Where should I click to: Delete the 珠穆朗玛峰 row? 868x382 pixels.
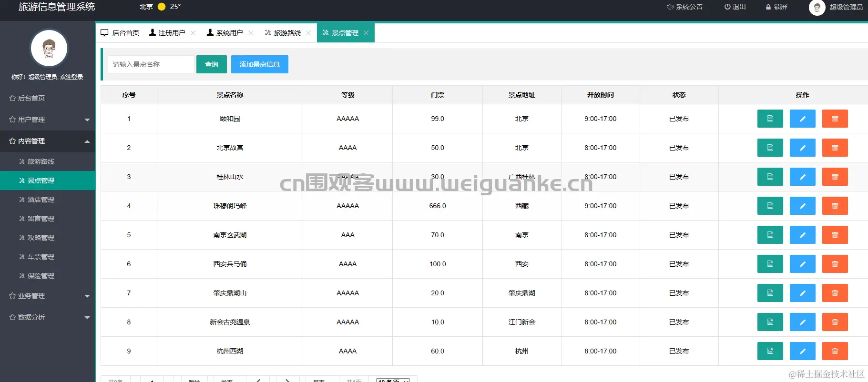835,206
